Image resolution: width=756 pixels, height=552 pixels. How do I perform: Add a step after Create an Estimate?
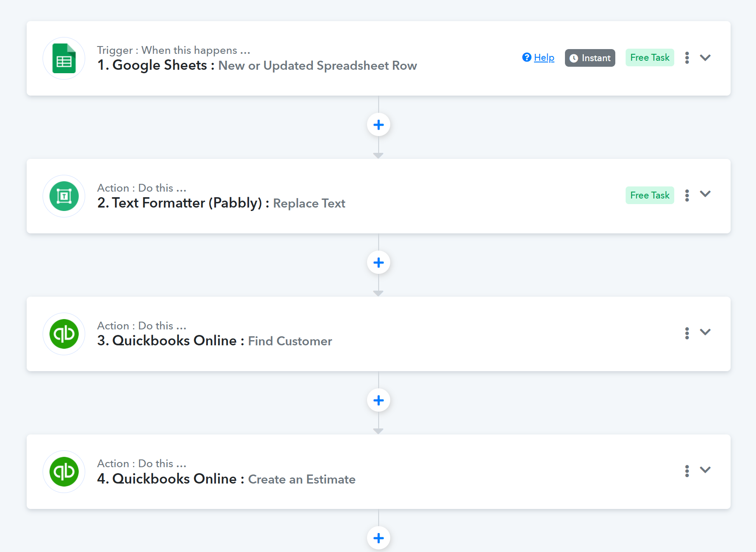(x=379, y=538)
